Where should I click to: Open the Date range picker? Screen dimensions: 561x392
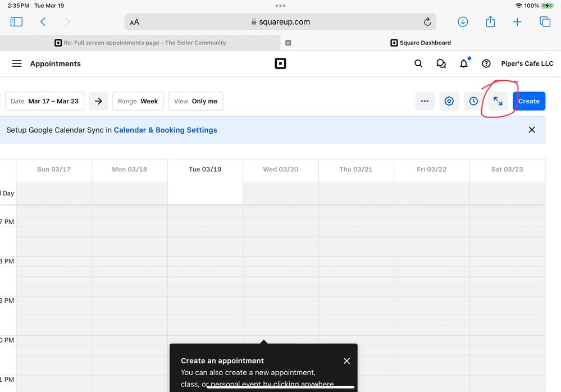coord(45,101)
